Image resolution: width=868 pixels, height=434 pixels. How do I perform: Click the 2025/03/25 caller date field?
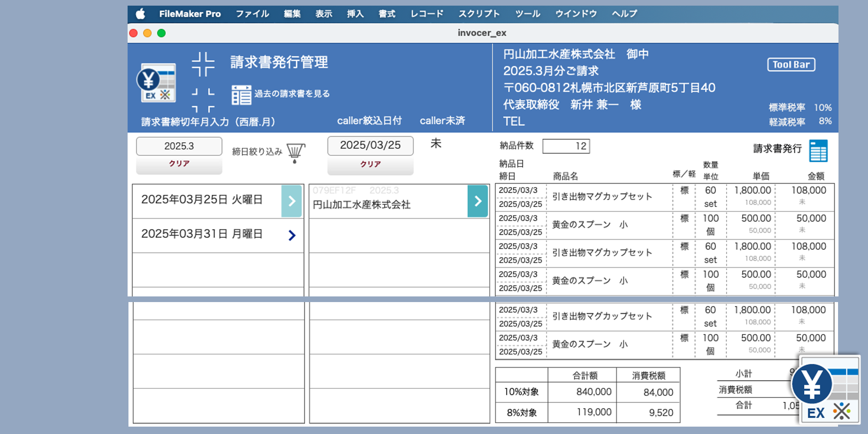click(370, 145)
